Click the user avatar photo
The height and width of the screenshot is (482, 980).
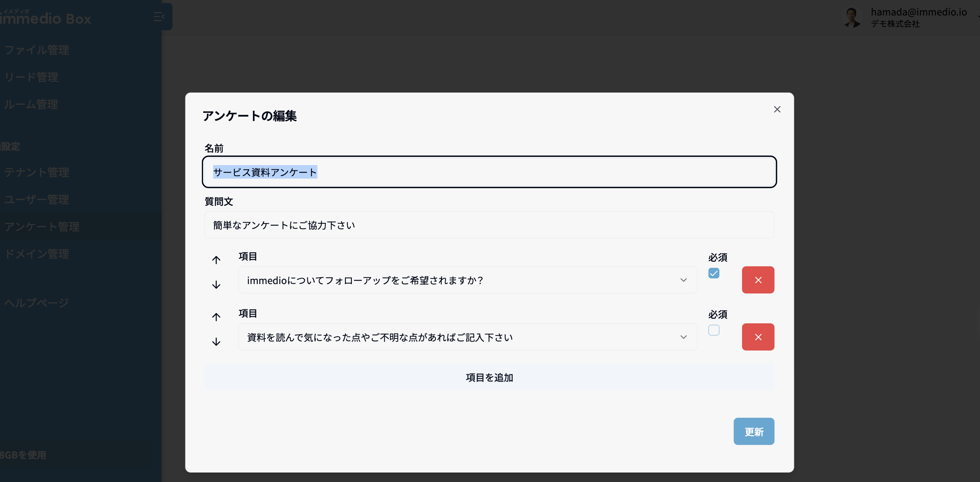click(x=851, y=17)
